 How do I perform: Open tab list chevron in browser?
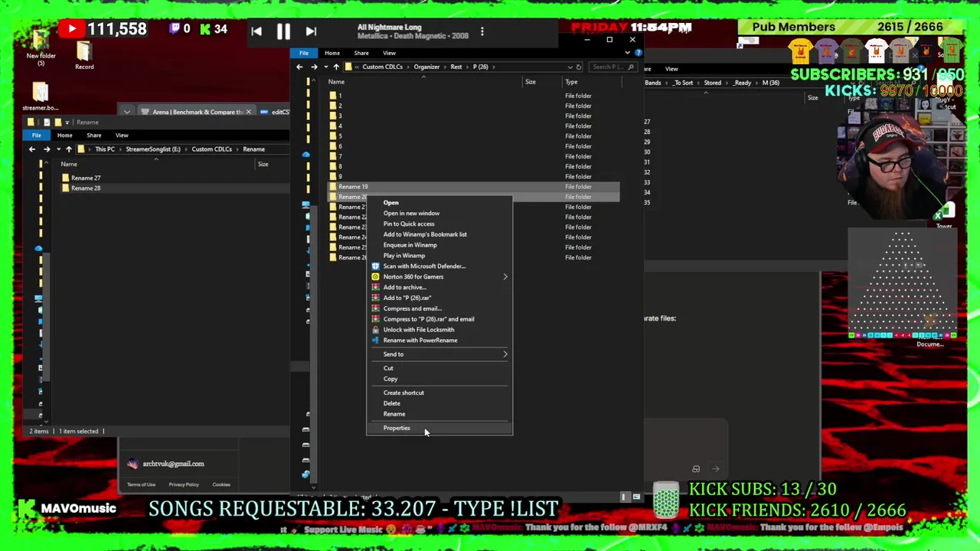(127, 112)
